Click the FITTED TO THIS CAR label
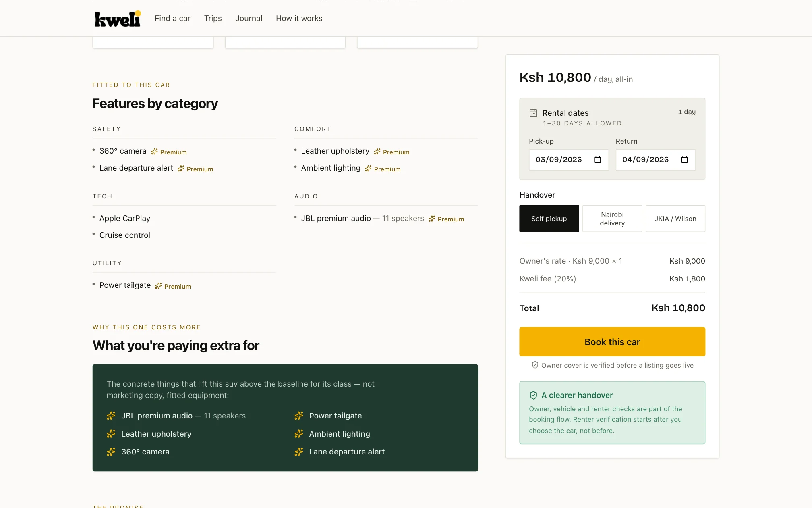Viewport: 812px width, 508px height. tap(131, 85)
